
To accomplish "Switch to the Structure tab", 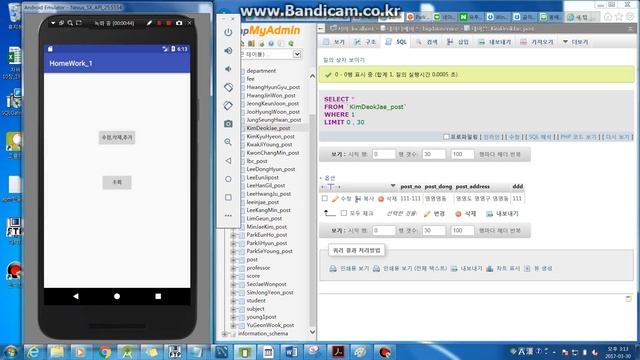I will [365, 42].
